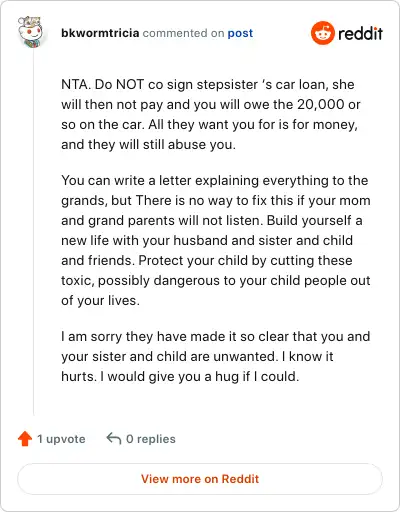This screenshot has width=400, height=512.
Task: Click the 'commented on' header text
Action: point(183,33)
